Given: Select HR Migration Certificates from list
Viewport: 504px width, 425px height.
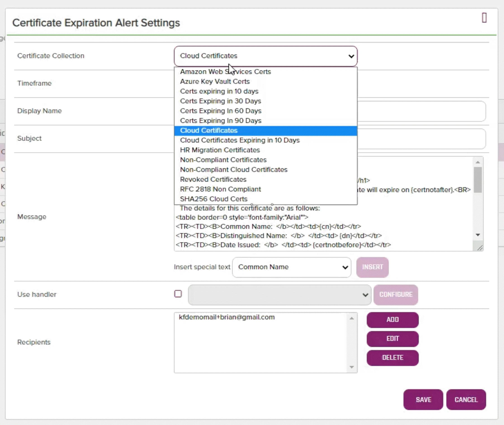Looking at the screenshot, I should click(220, 150).
